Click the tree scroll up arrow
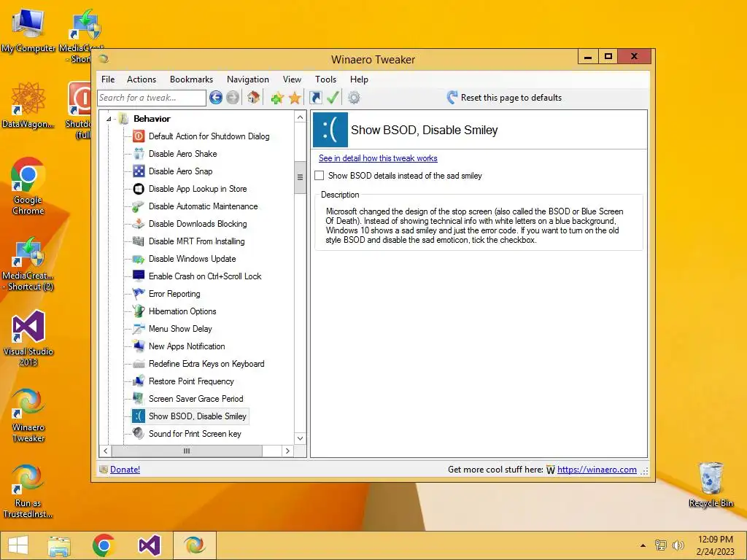The height and width of the screenshot is (560, 747). coord(300,117)
